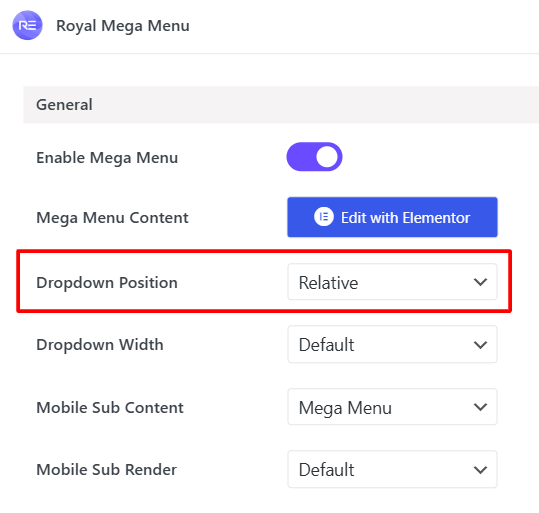Click the chevron arrow of Mobile Sub Content
The image size is (539, 513).
(480, 407)
